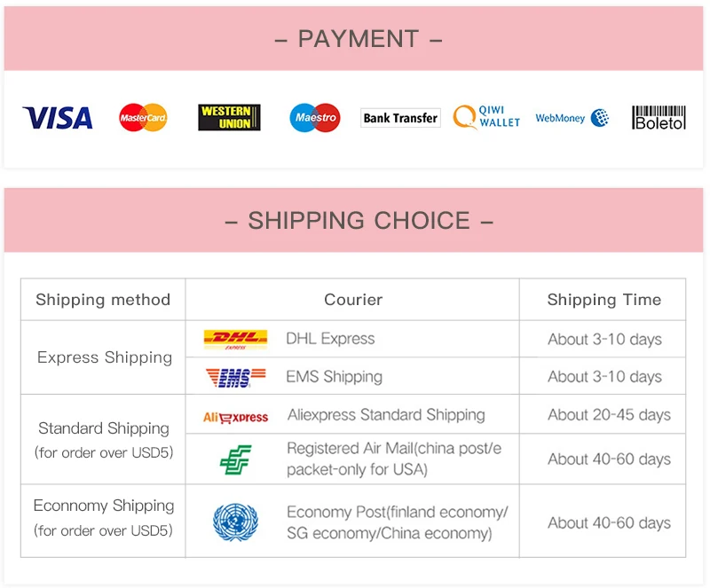Click the VISA payment logo
Viewport: 710px width, 588px height.
click(58, 118)
